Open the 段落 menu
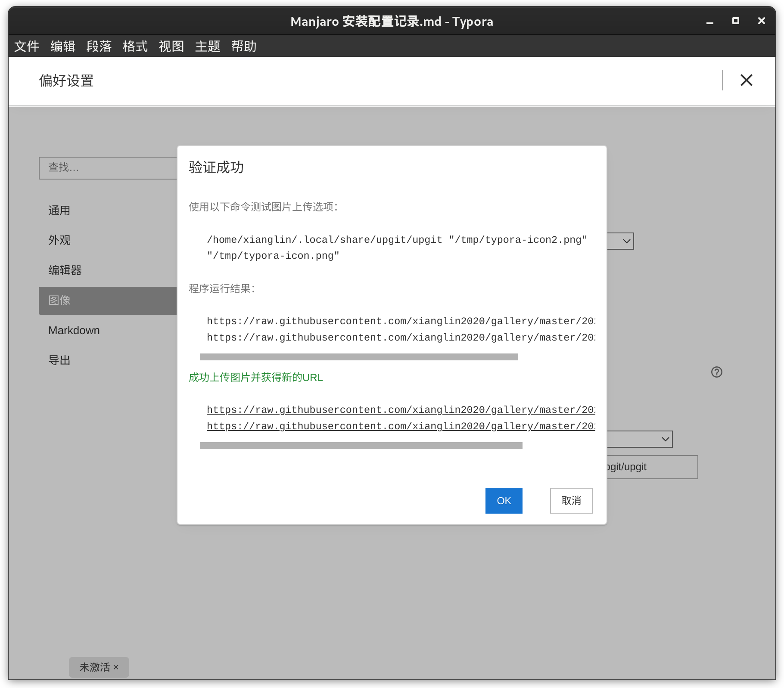This screenshot has height=688, width=784. [x=99, y=46]
